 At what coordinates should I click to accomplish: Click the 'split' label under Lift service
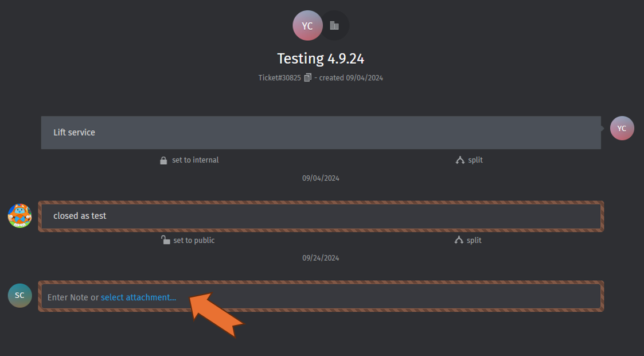click(475, 160)
